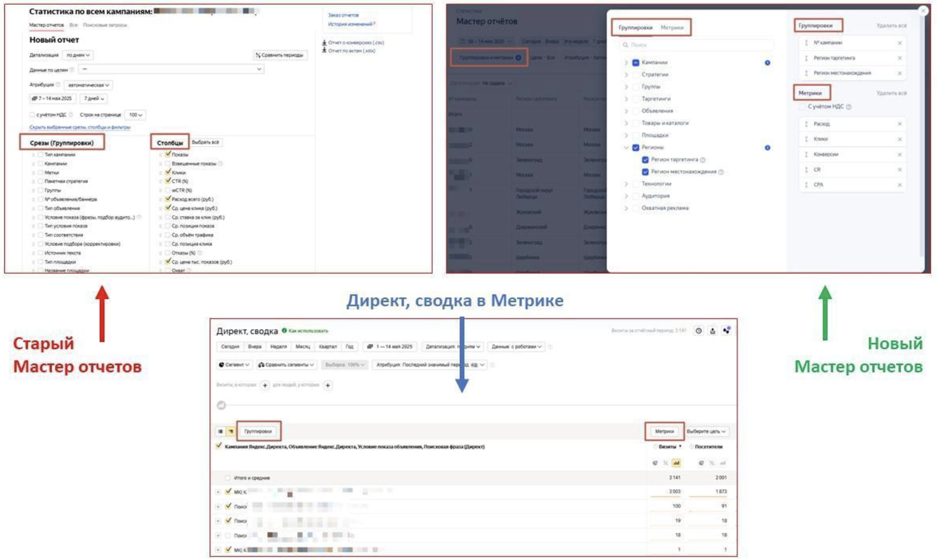The width and height of the screenshot is (937, 560).
Task: Click the Сравнить периоды button
Action: [x=280, y=55]
